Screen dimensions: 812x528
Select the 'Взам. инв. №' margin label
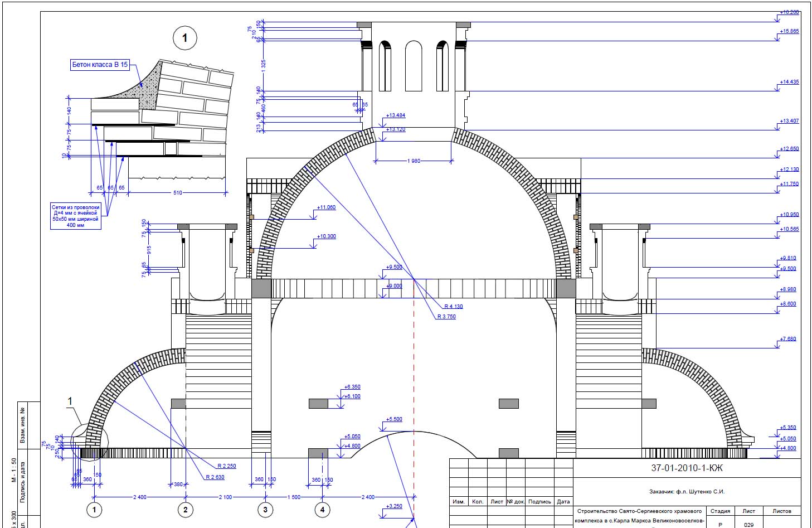(23, 427)
